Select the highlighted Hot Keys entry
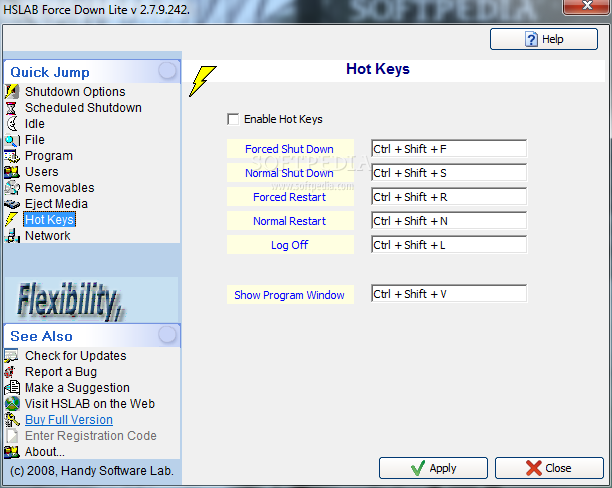The width and height of the screenshot is (612, 488). 49,220
